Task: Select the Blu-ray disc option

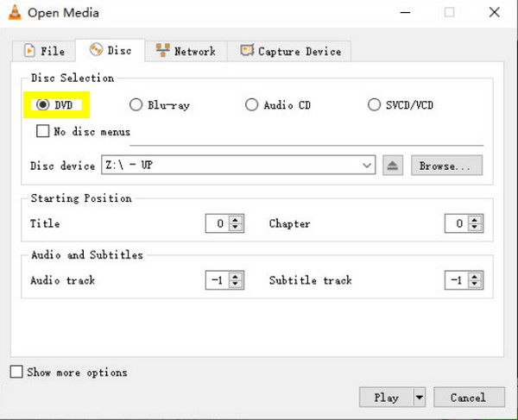Action: click(136, 105)
